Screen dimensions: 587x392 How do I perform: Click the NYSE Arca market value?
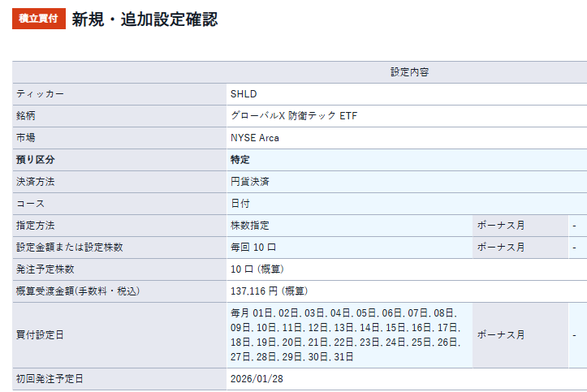255,138
